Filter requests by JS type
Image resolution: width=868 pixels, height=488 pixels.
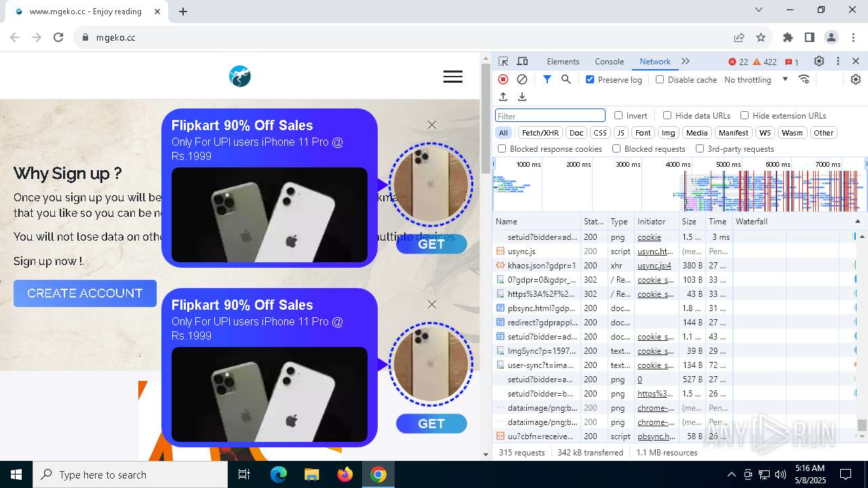pyautogui.click(x=620, y=133)
